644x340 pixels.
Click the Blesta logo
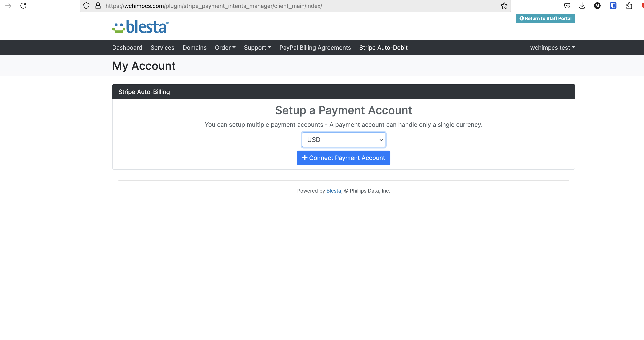[141, 27]
